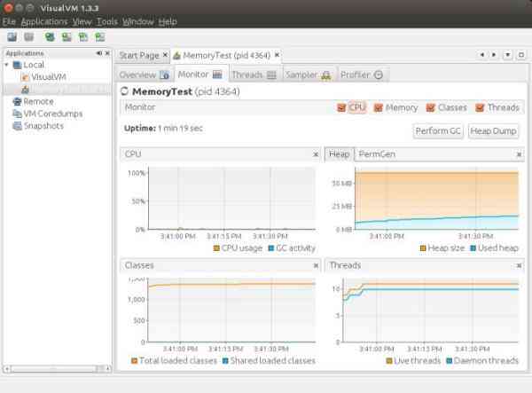Click the sixth toolbar icon
Viewport: 532px width, 393px height.
click(x=99, y=36)
